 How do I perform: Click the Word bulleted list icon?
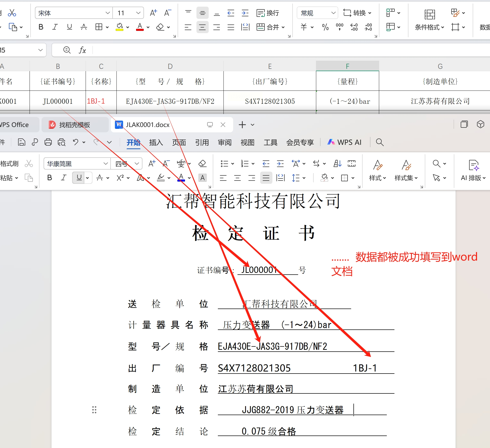point(224,163)
